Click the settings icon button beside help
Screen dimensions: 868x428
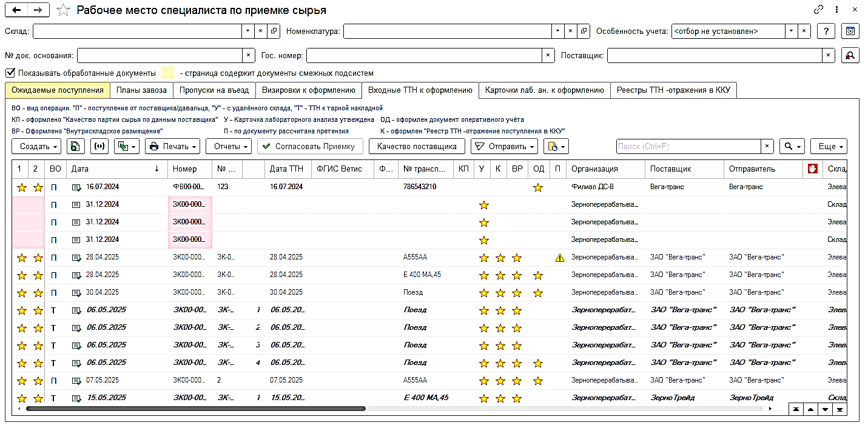tap(851, 31)
